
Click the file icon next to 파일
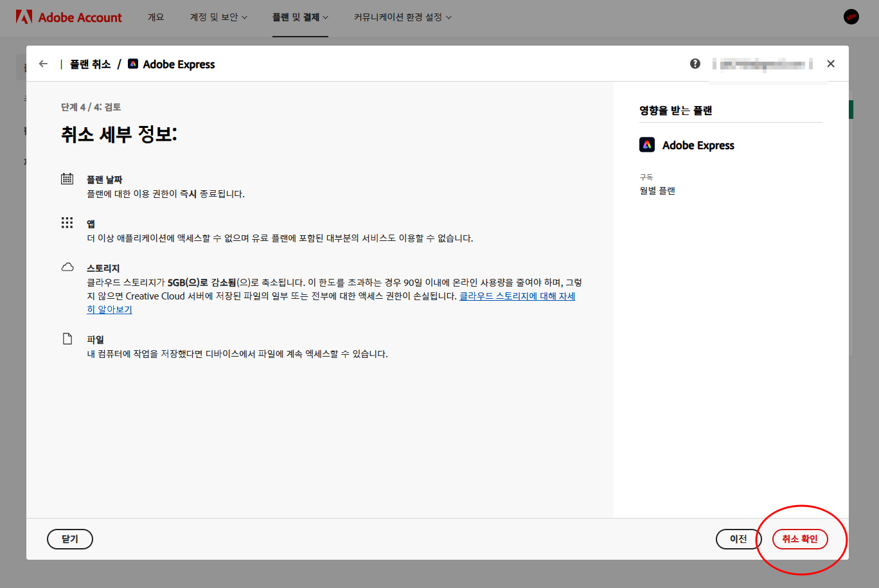coord(67,338)
